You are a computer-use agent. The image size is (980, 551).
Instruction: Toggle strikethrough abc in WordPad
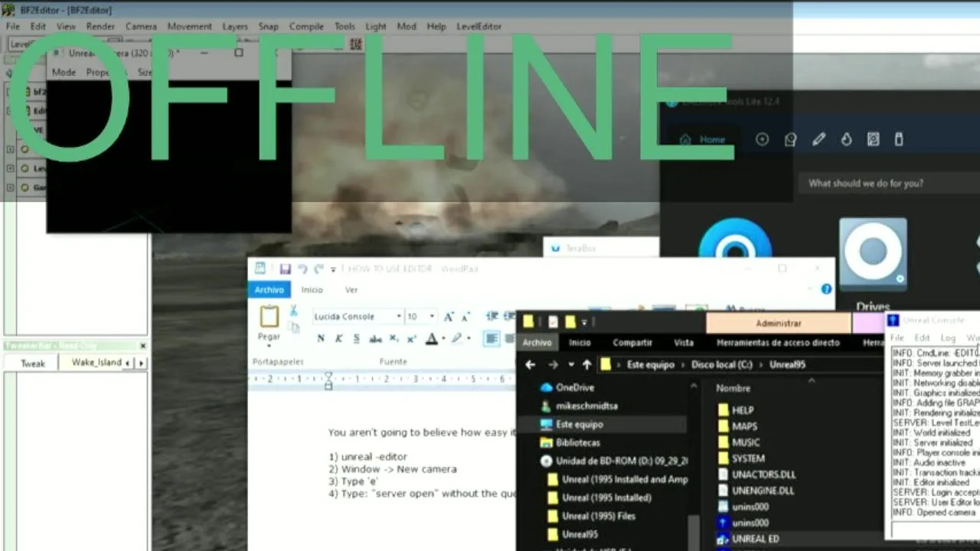pyautogui.click(x=375, y=338)
